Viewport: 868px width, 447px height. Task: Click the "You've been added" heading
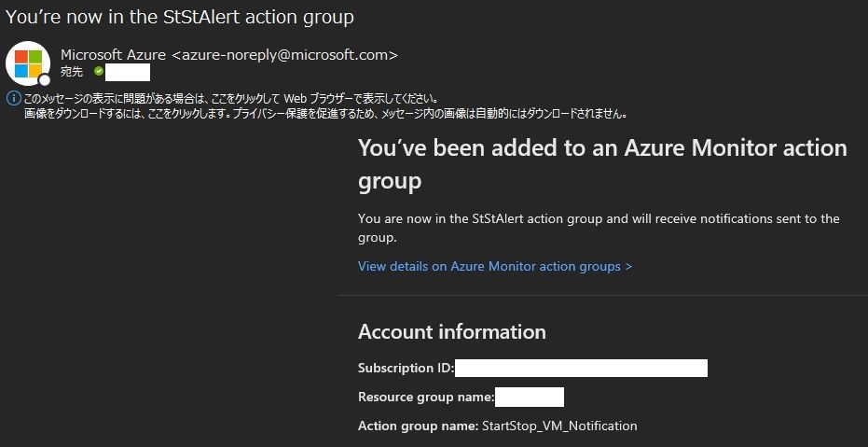pos(601,163)
